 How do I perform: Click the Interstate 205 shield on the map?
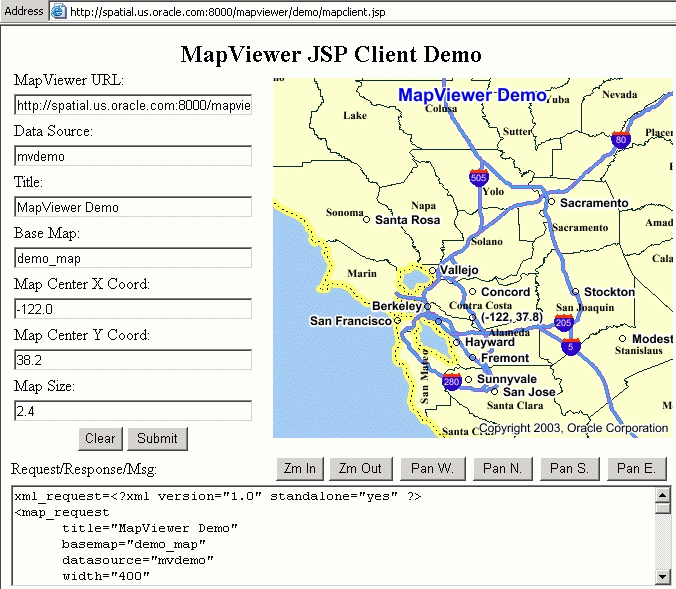[x=563, y=322]
